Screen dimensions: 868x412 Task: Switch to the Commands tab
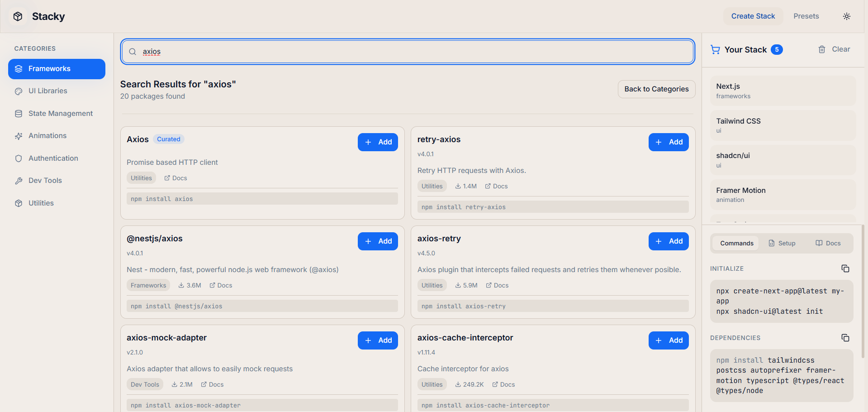[736, 243]
